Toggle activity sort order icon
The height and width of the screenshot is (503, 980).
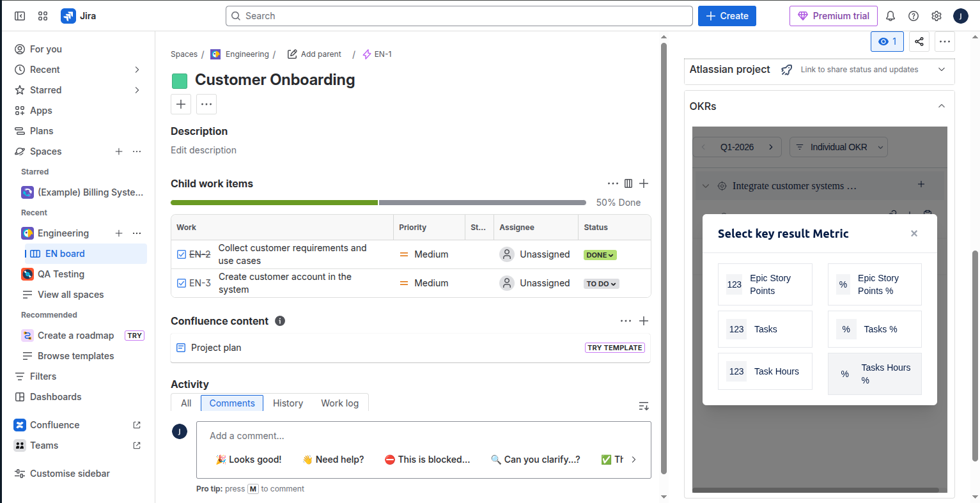tap(644, 406)
